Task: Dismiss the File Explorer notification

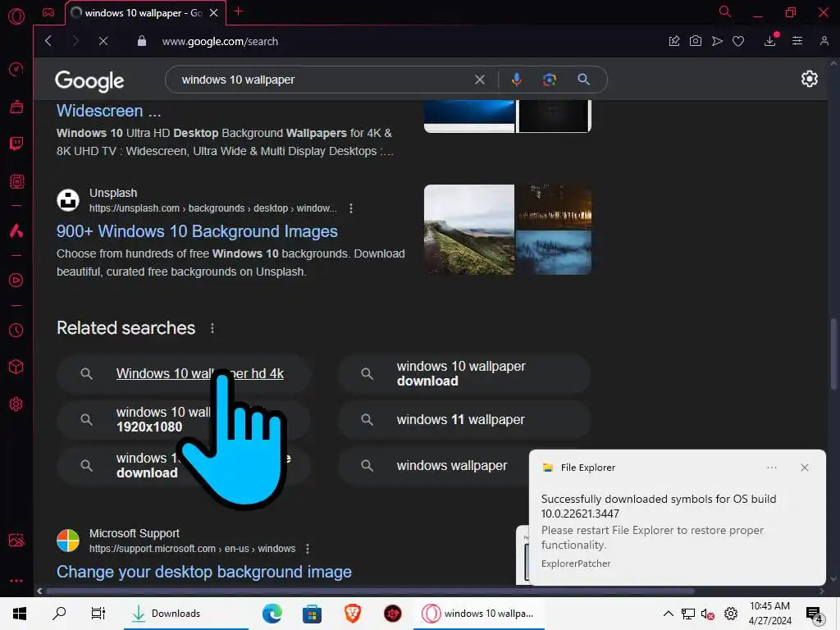Action: click(805, 468)
